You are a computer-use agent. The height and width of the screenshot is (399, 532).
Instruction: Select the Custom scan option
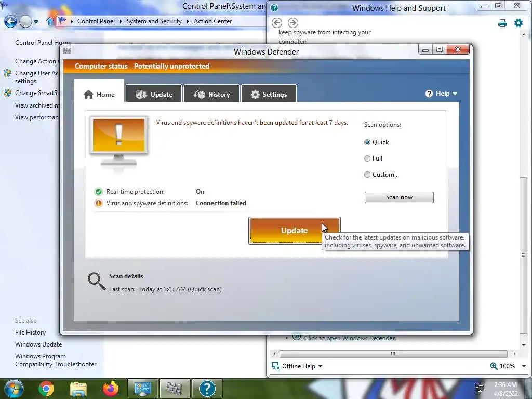367,175
